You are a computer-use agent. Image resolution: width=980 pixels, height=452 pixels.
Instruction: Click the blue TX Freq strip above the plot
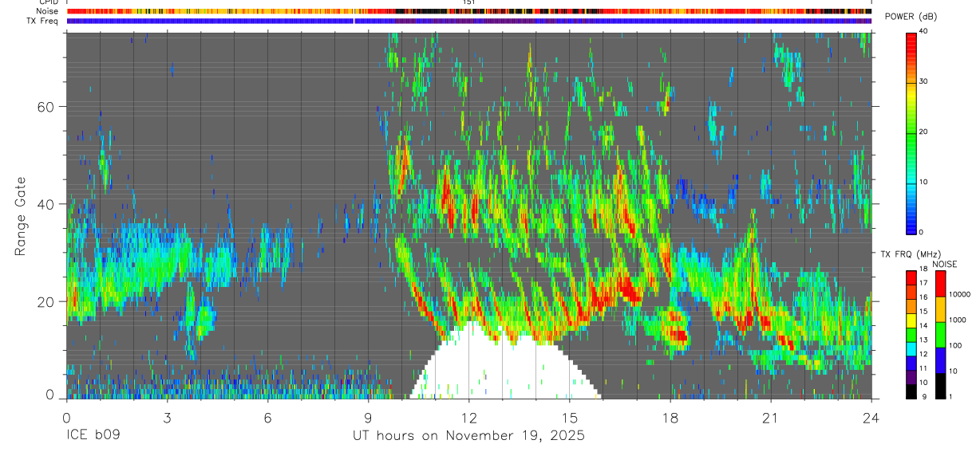(469, 21)
